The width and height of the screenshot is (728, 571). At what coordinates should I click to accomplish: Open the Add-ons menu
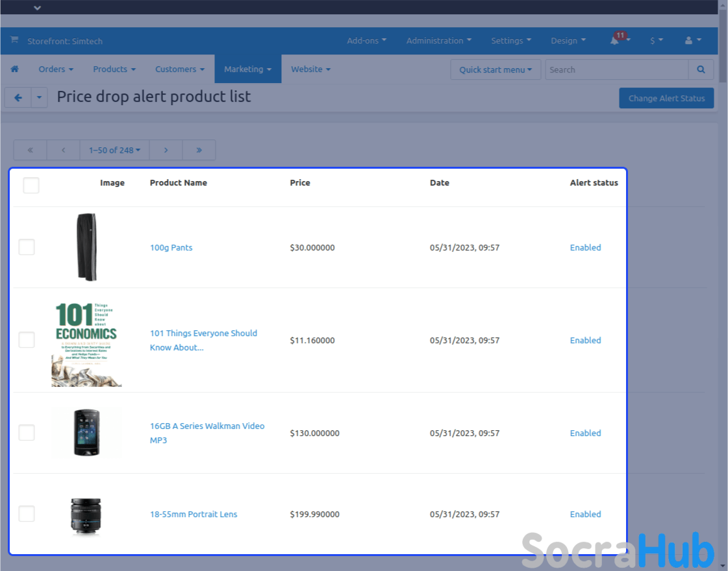pyautogui.click(x=366, y=41)
